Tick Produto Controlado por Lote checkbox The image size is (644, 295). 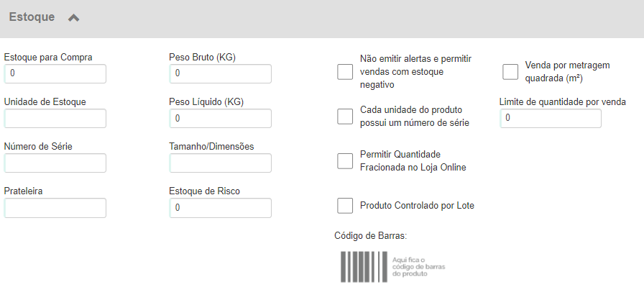(345, 206)
